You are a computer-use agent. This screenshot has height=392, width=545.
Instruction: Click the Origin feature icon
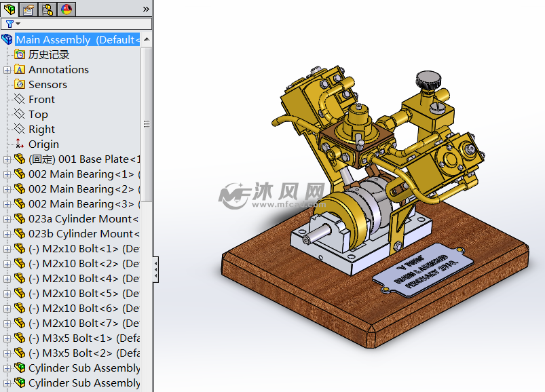pos(20,144)
